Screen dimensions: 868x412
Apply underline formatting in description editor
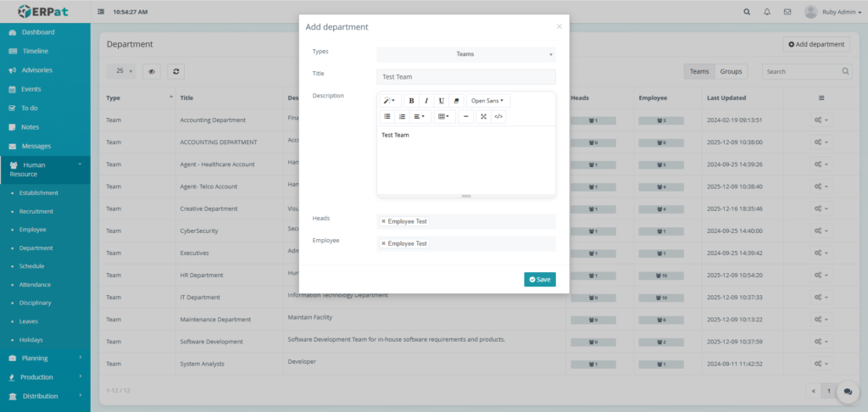441,101
